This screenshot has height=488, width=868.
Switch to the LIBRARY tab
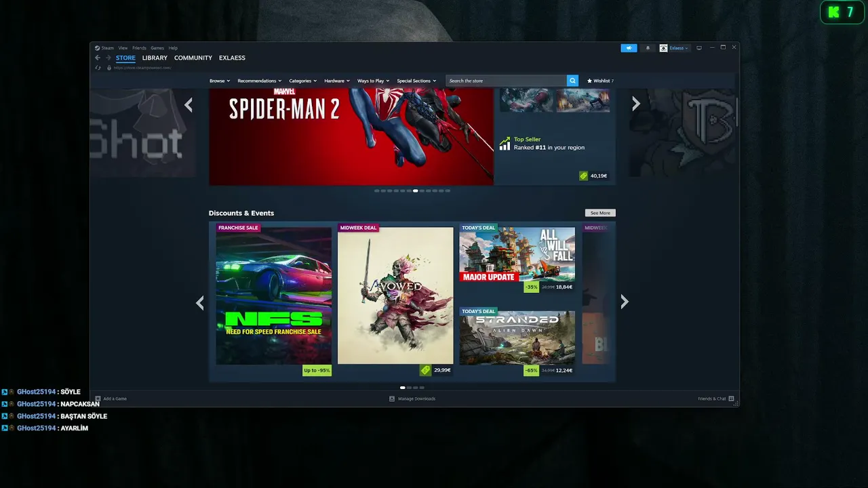click(x=155, y=58)
